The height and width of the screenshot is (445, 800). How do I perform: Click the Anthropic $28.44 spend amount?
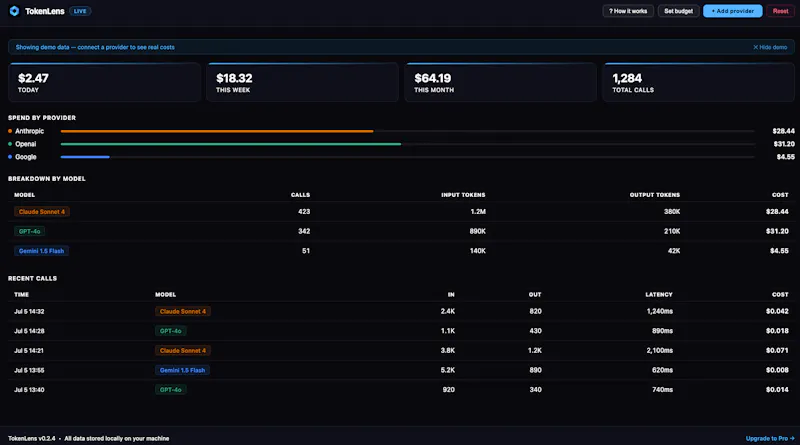click(783, 131)
